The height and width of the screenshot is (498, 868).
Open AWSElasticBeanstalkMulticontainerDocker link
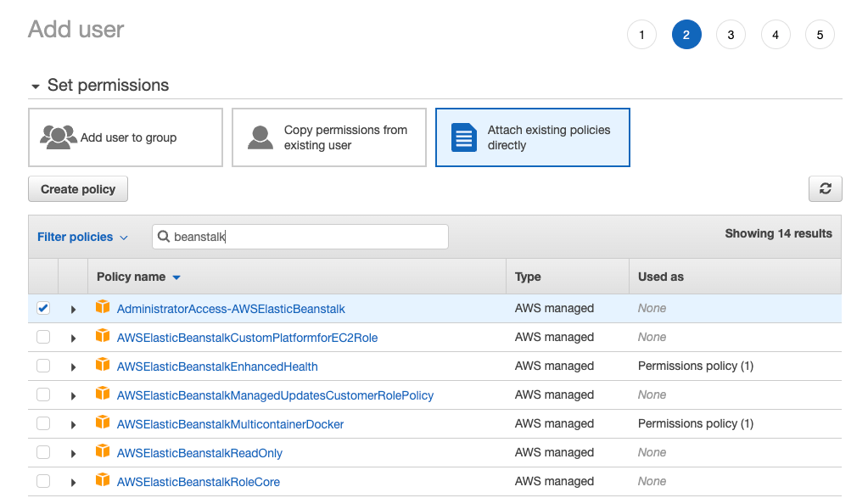pos(230,424)
